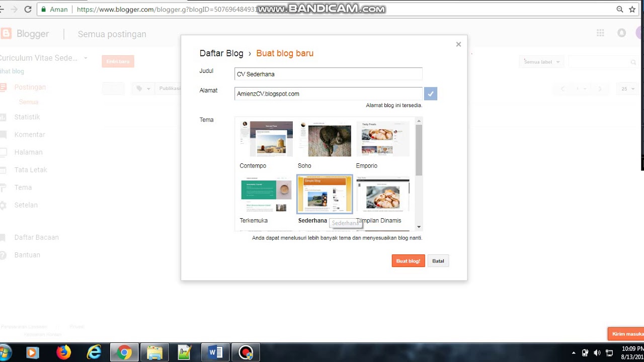Select the Contempo theme thumbnail

[266, 139]
